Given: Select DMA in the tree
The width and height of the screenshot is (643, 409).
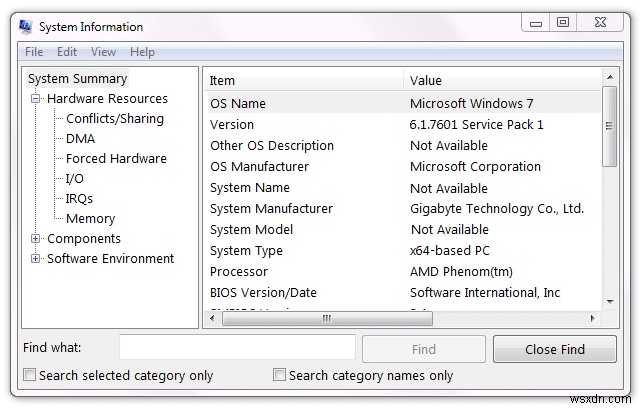Looking at the screenshot, I should coord(80,139).
